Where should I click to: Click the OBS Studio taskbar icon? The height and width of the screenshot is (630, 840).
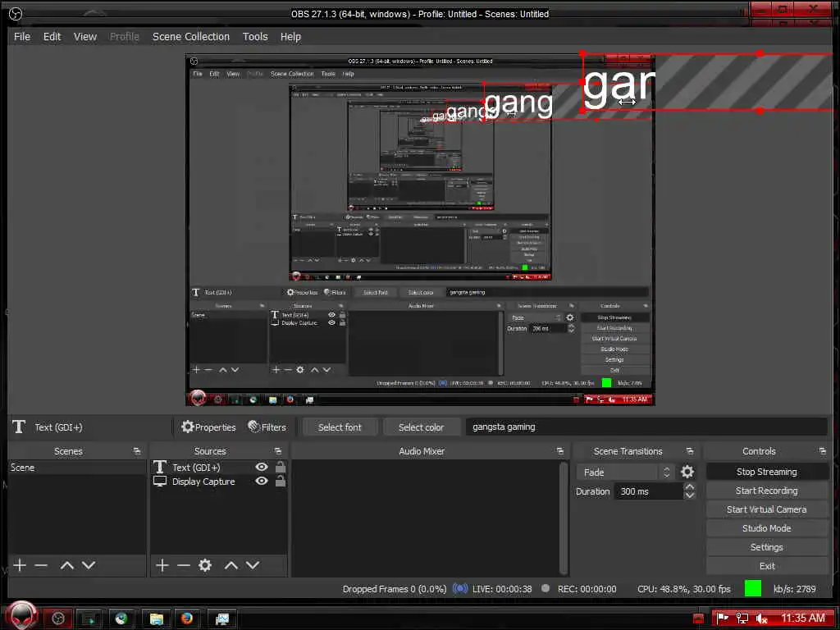tap(58, 619)
